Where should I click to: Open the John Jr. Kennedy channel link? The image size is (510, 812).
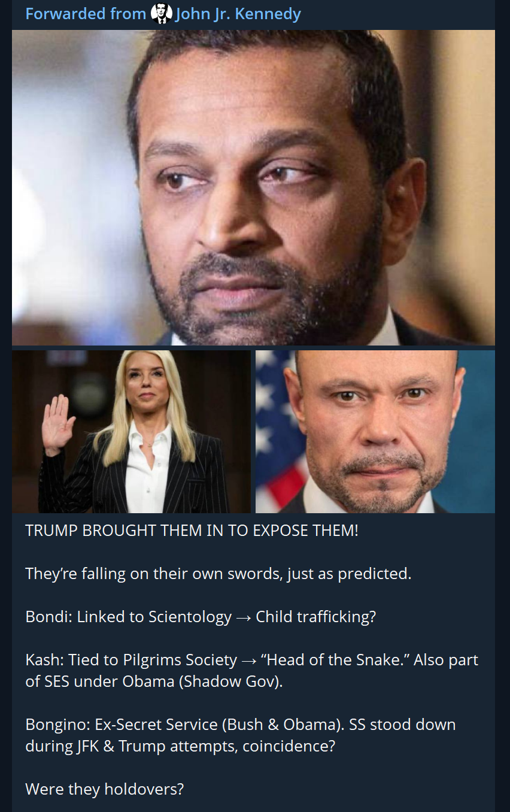point(238,13)
